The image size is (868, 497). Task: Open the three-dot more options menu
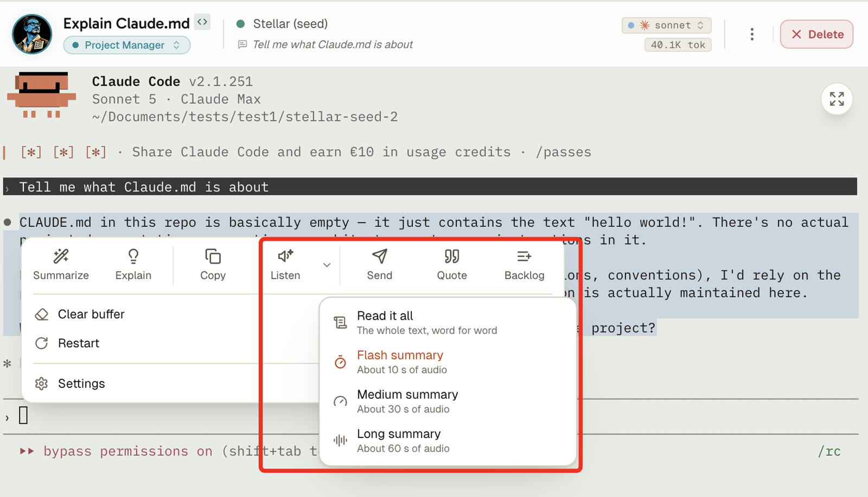752,34
